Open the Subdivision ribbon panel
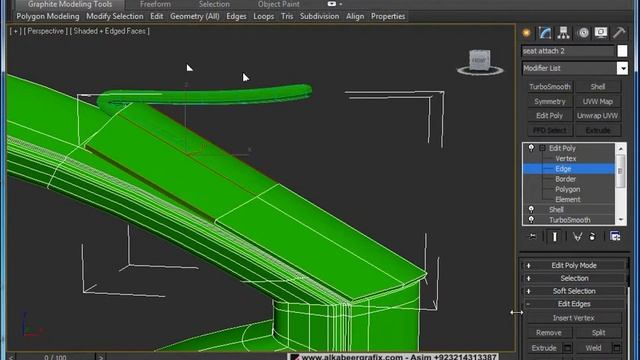Screen dimensions: 640x360 tap(320, 16)
